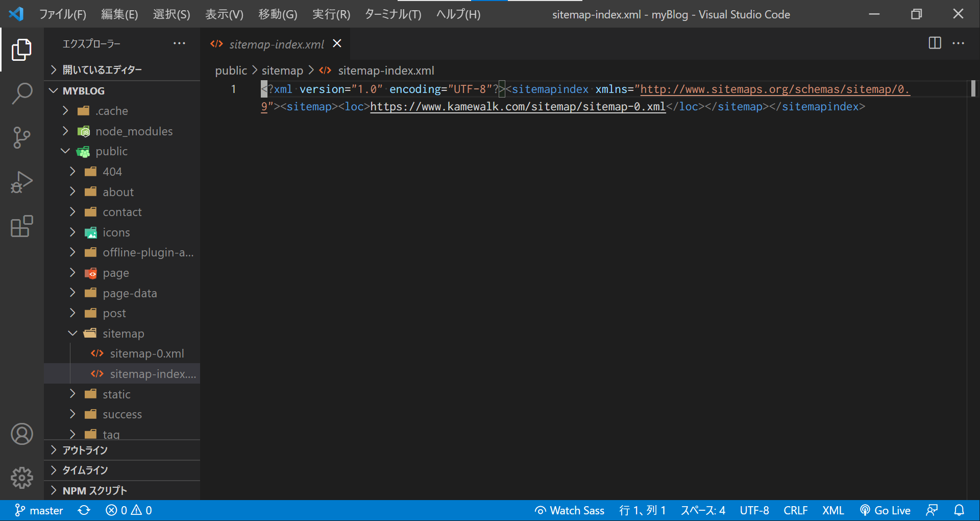Screen dimensions: 980x521
Task: Close the sitemap-index.xml tab
Action: click(x=337, y=43)
